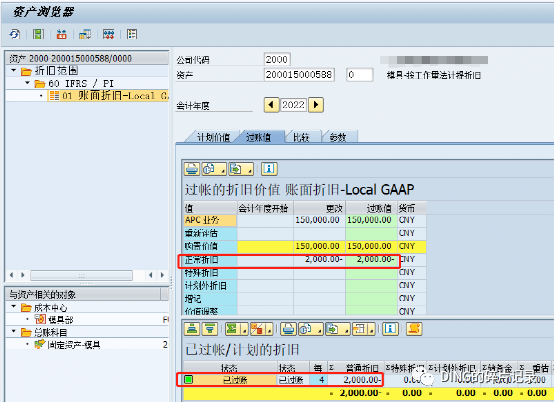Viewport: 554px width, 402px height.
Task: Click information icon in upper grid toolbar
Action: [x=269, y=169]
